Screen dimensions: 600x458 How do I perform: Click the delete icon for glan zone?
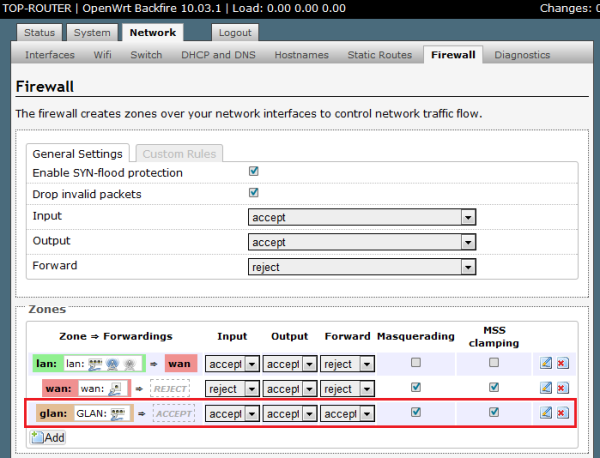click(x=561, y=412)
